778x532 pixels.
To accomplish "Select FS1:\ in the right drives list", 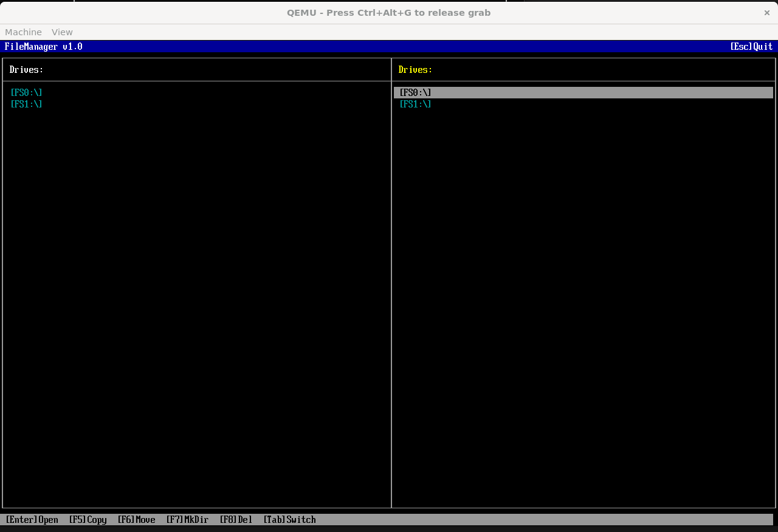I will pos(415,104).
